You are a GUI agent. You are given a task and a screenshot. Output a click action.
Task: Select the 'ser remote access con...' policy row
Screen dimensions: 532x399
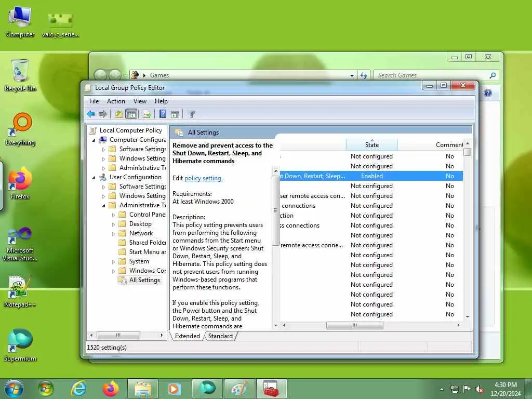coord(371,196)
